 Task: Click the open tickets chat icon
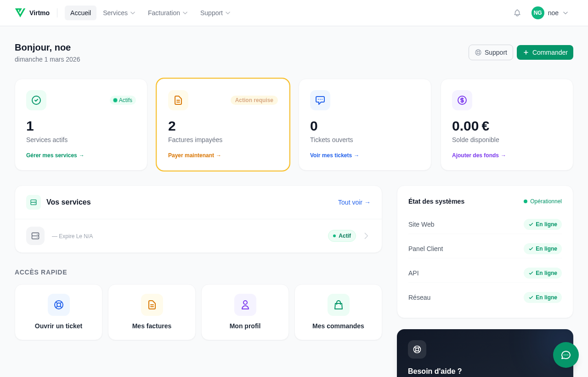point(320,100)
